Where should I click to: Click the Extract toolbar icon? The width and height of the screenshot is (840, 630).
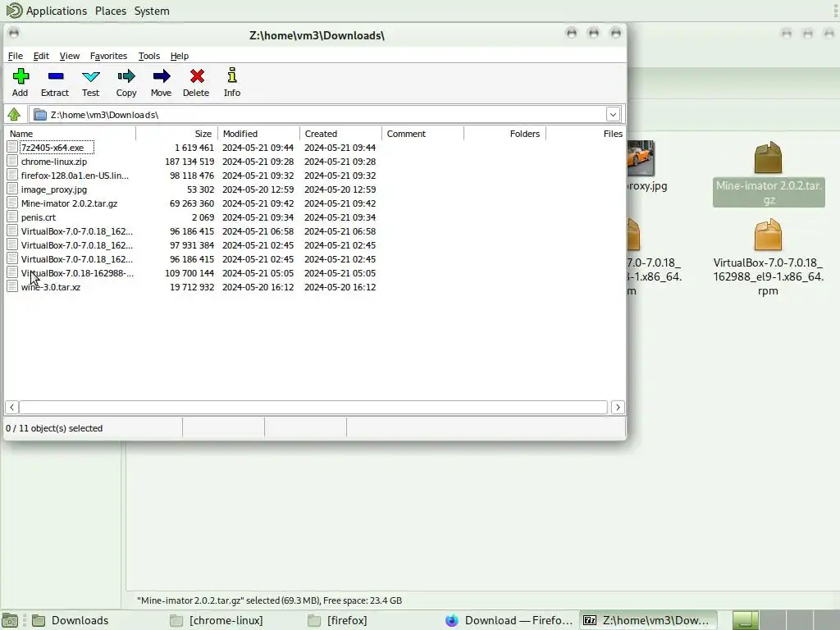[55, 76]
